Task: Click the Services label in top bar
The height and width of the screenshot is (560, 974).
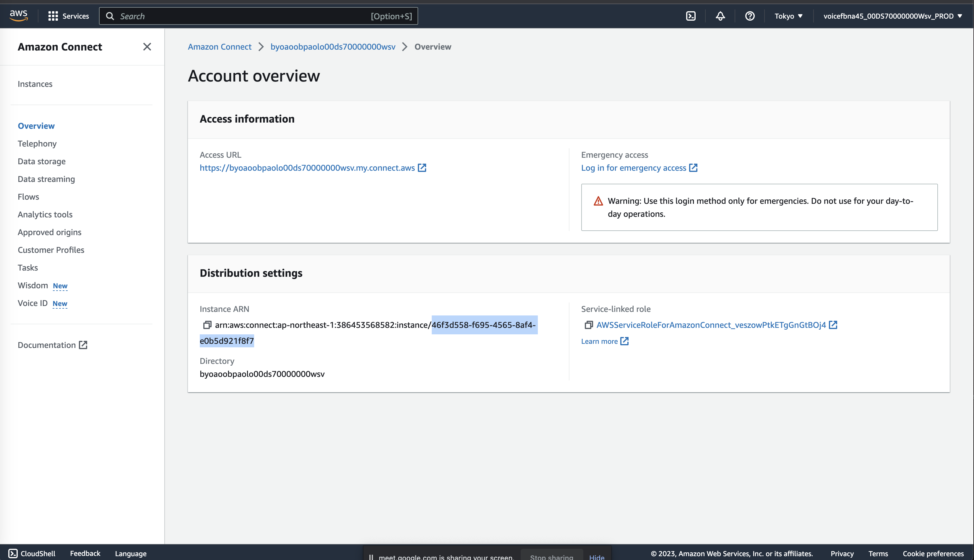Action: [76, 16]
